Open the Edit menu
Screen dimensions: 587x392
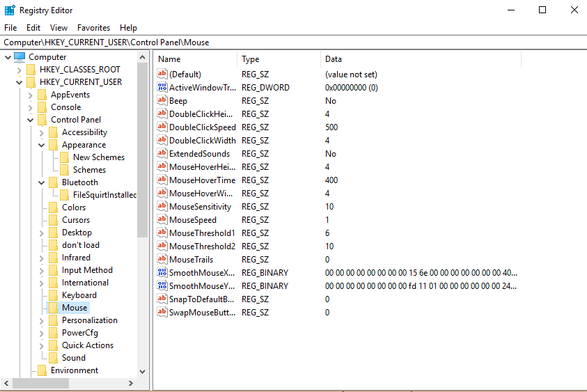pos(33,28)
